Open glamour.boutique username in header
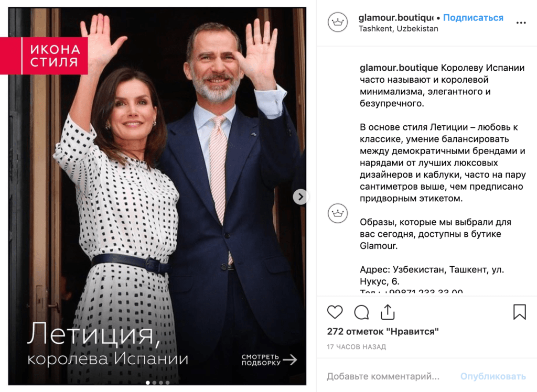The height and width of the screenshot is (392, 537). click(395, 17)
